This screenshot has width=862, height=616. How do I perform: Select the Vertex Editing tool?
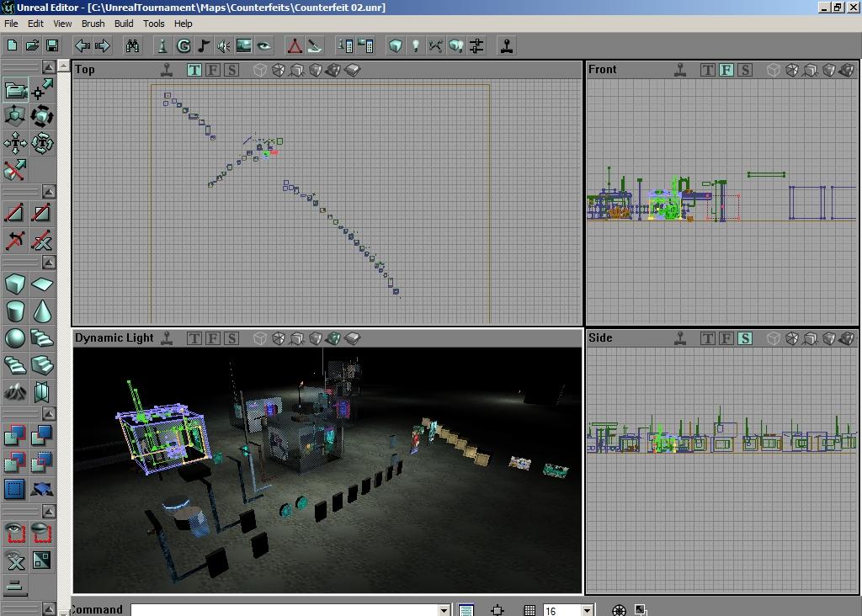coord(42,90)
